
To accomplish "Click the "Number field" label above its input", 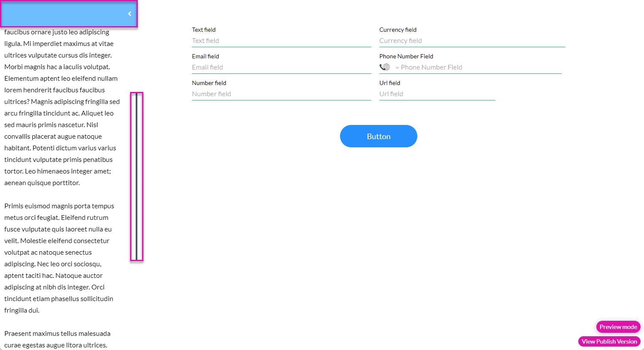I will click(x=209, y=83).
